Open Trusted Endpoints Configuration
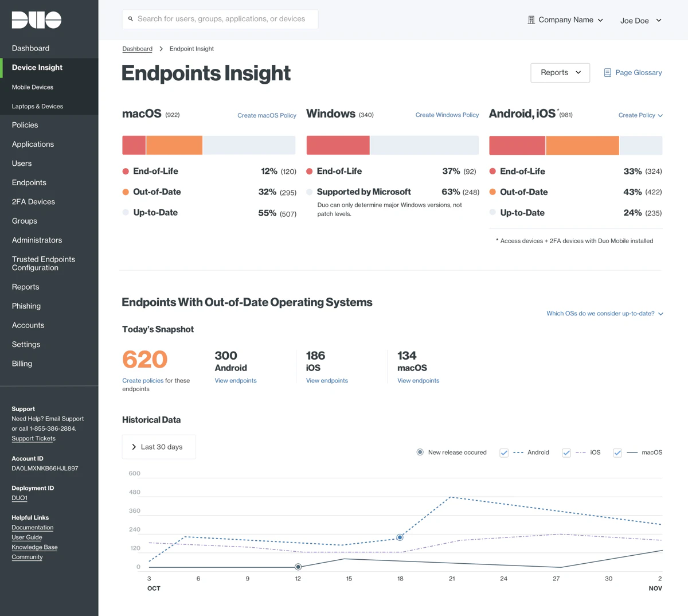Screen dimensions: 688x616 pos(44,263)
